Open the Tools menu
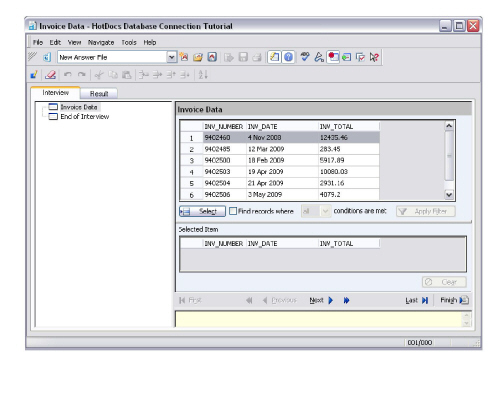The image size is (490, 412). click(x=129, y=42)
